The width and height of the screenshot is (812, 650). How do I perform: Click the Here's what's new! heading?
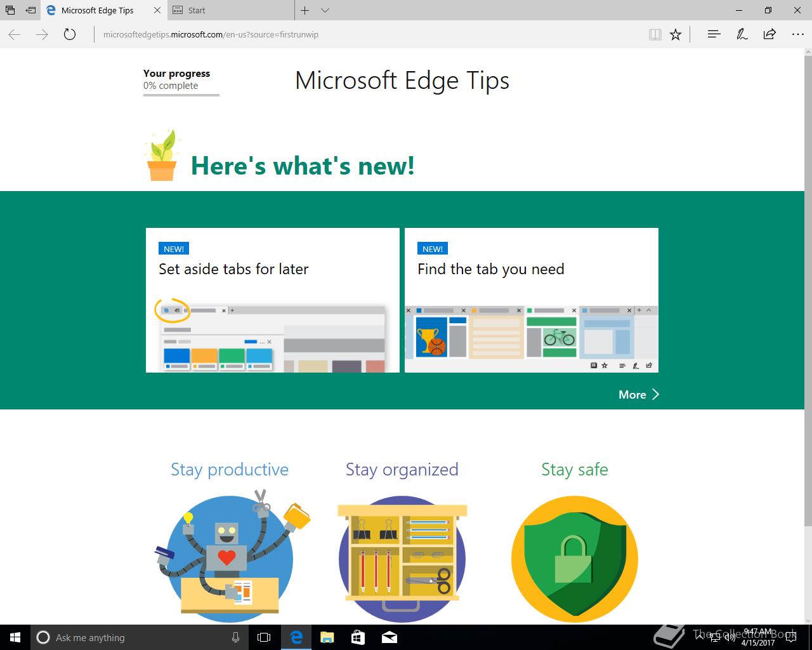[x=303, y=166]
